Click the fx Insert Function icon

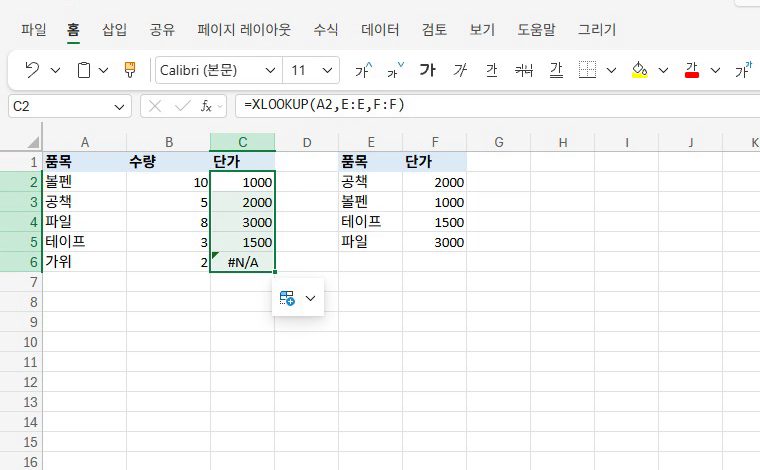pos(206,106)
